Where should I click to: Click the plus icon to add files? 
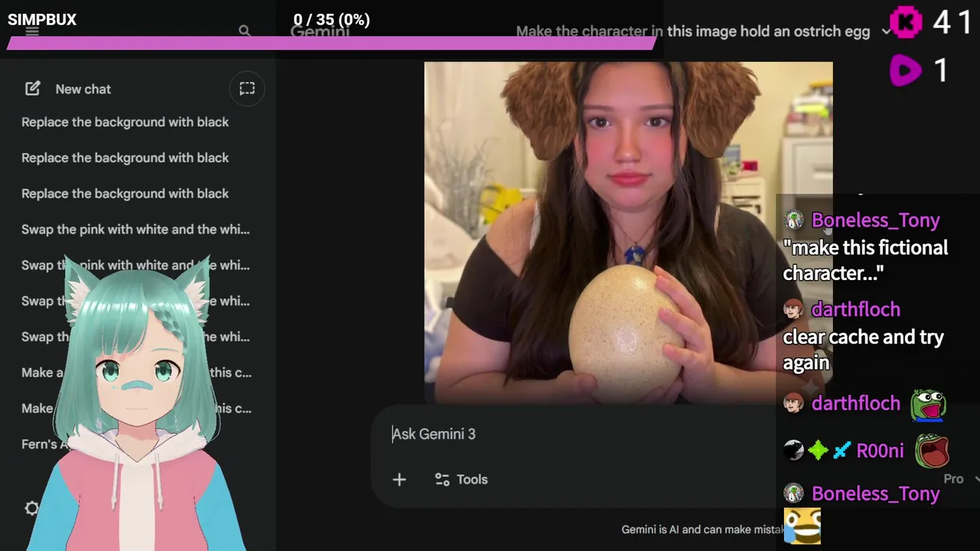pyautogui.click(x=399, y=479)
